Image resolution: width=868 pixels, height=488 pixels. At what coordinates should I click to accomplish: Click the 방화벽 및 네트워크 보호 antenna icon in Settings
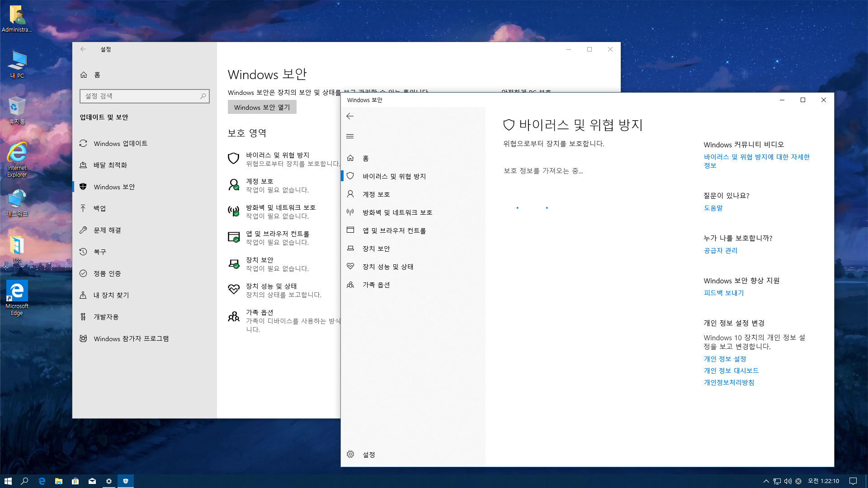click(234, 211)
